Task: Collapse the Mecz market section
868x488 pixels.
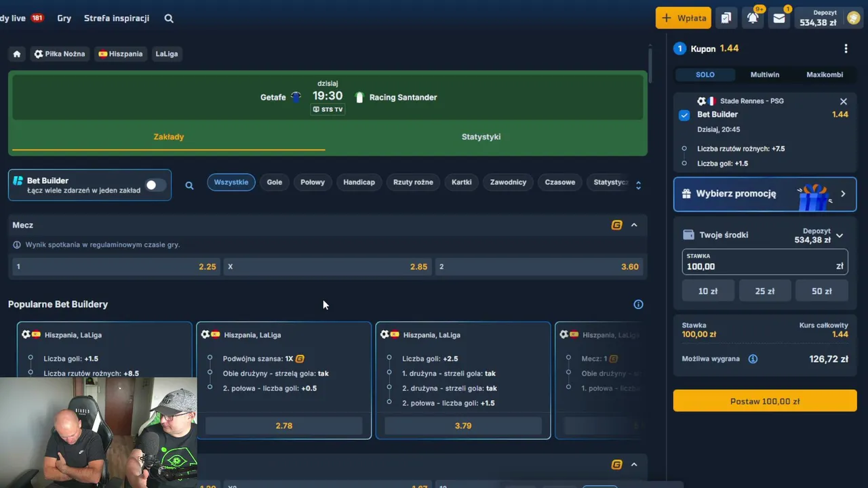Action: point(634,225)
